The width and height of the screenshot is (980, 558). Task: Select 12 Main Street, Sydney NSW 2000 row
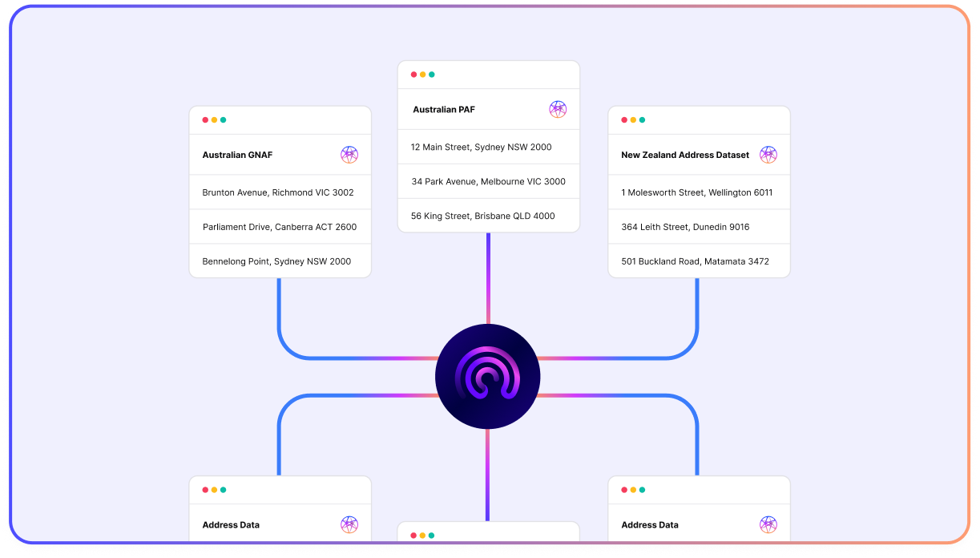[x=489, y=147]
